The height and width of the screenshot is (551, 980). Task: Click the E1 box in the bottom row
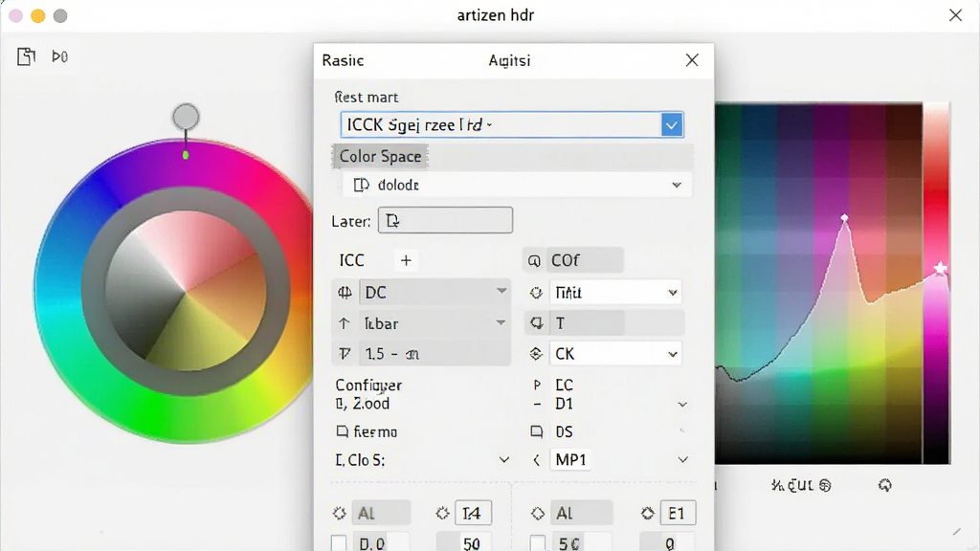point(678,514)
